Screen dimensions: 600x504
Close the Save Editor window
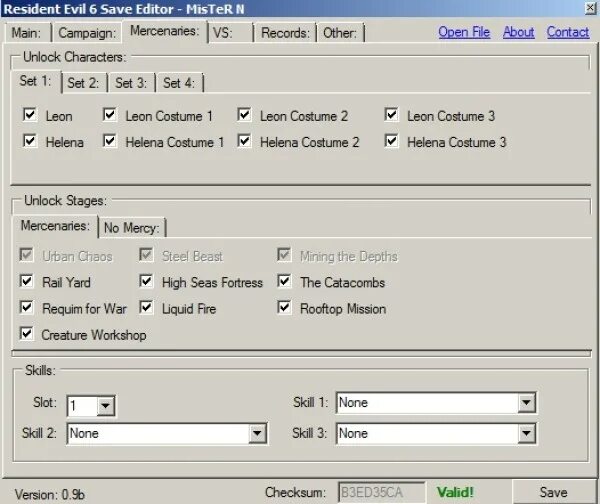[x=590, y=8]
